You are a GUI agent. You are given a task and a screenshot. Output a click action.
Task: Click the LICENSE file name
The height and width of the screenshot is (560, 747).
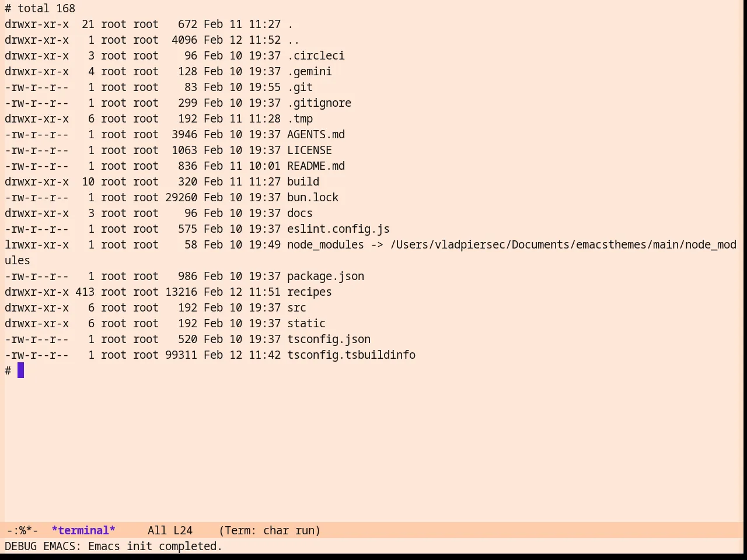(x=309, y=150)
